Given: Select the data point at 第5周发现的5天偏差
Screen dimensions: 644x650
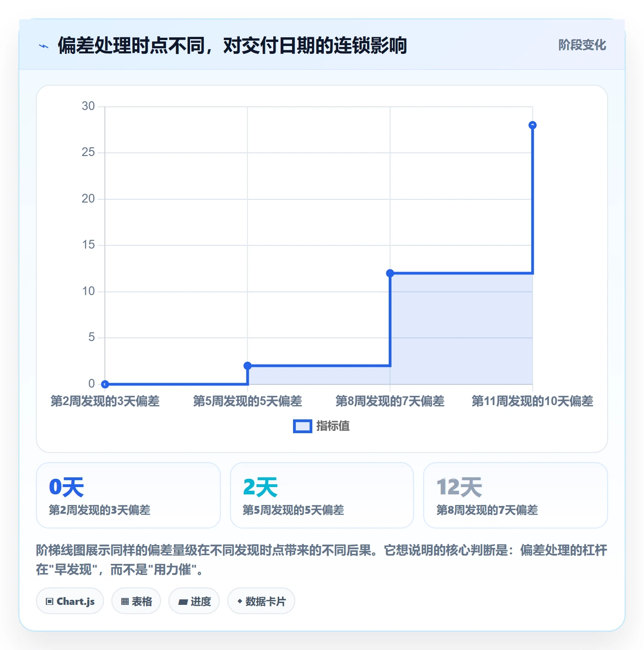Looking at the screenshot, I should click(x=247, y=366).
